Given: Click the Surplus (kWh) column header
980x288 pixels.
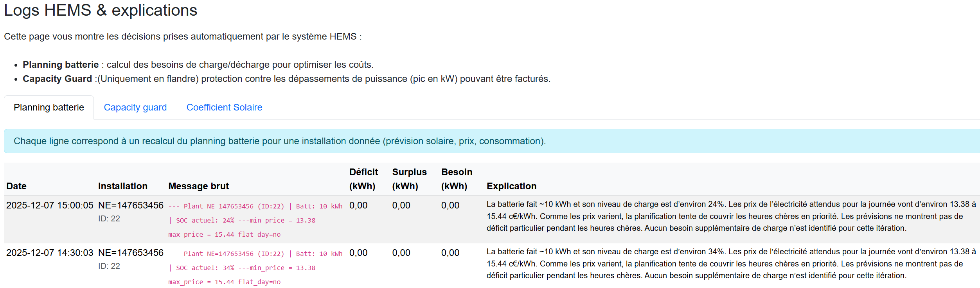Looking at the screenshot, I should pos(409,179).
